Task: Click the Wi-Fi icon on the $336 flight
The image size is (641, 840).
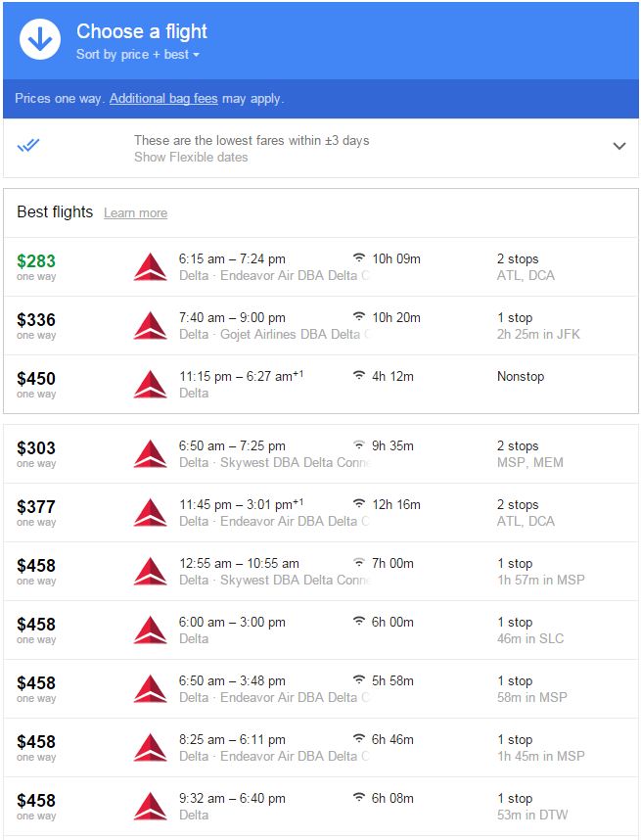Action: (x=359, y=317)
